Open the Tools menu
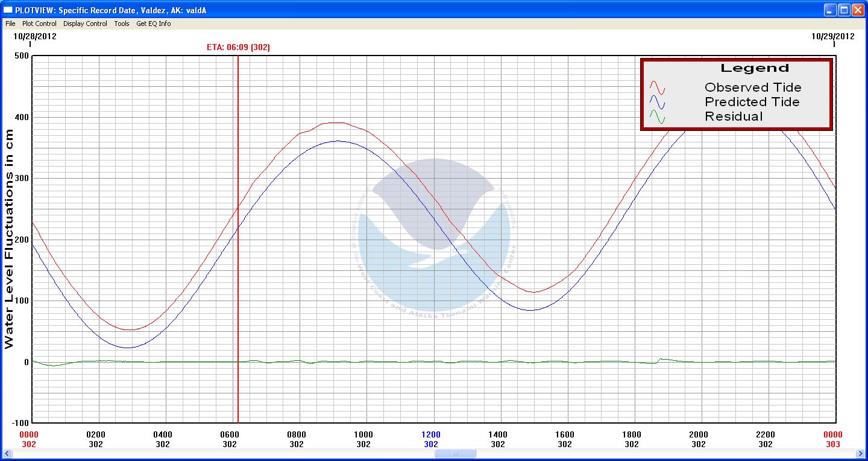868x461 pixels. pos(122,24)
